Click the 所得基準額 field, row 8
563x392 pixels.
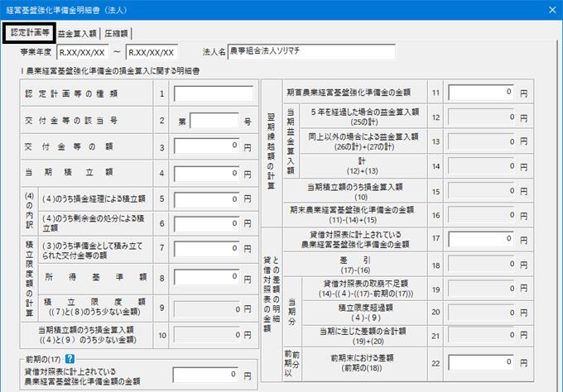207,277
